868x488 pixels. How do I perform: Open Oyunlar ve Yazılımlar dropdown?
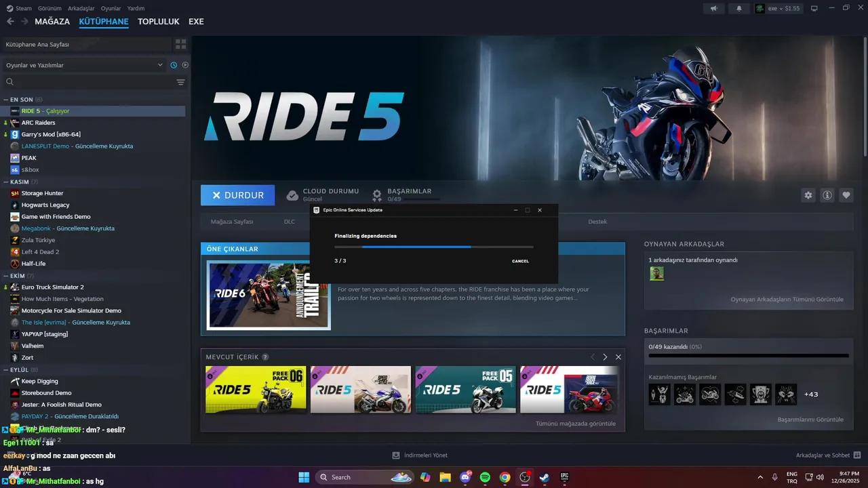point(84,65)
